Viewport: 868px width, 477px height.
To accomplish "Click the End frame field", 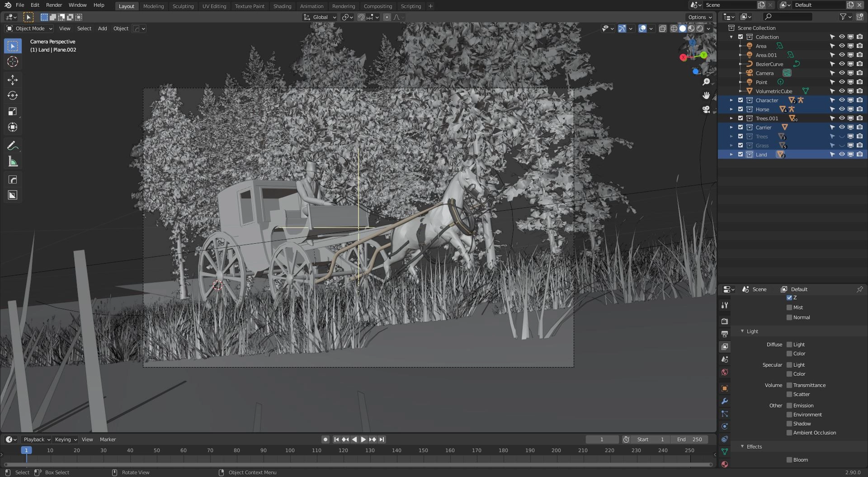I will click(689, 439).
